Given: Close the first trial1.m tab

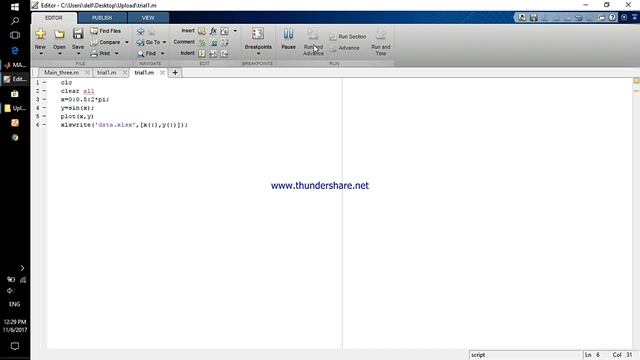Looking at the screenshot, I should [x=125, y=73].
